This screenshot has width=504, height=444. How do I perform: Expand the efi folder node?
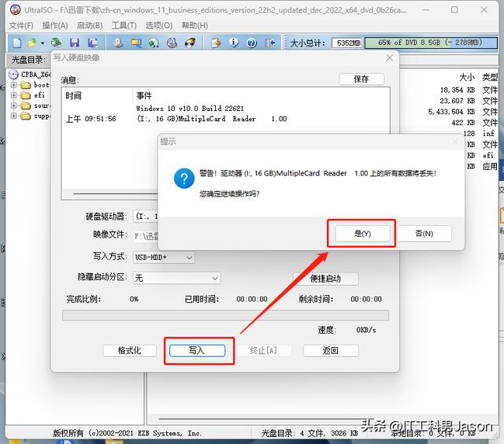tap(13, 95)
